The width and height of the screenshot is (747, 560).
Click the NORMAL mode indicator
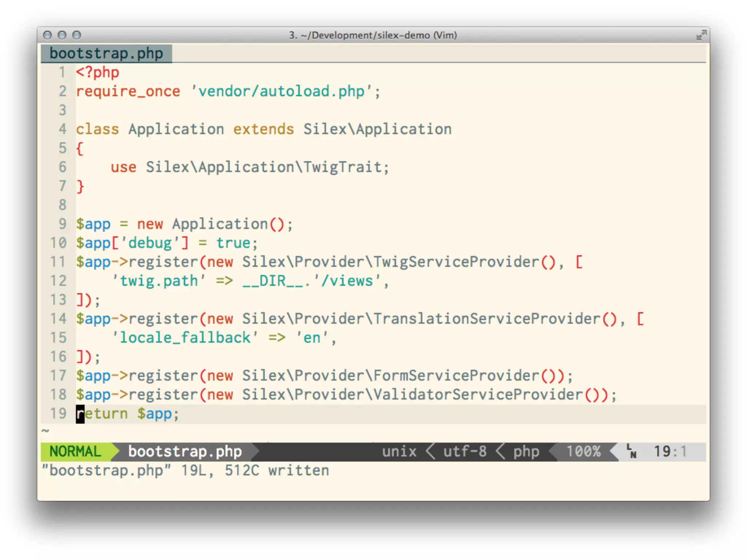[x=75, y=451]
